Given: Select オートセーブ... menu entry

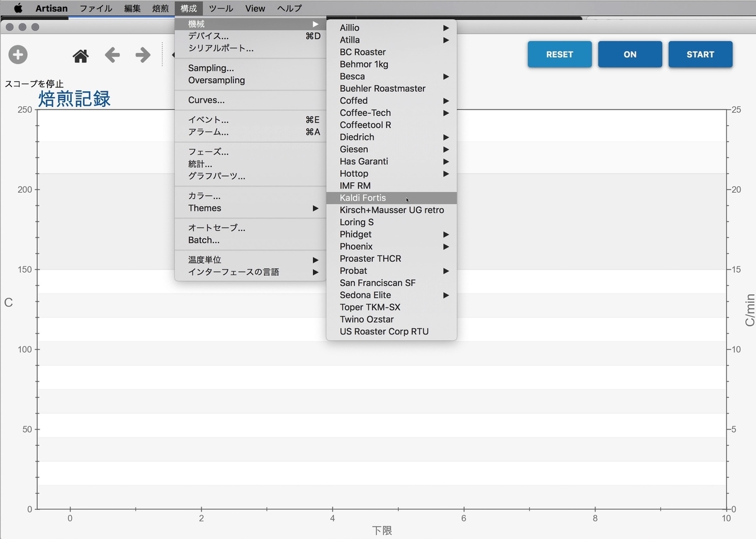Looking at the screenshot, I should click(250, 228).
